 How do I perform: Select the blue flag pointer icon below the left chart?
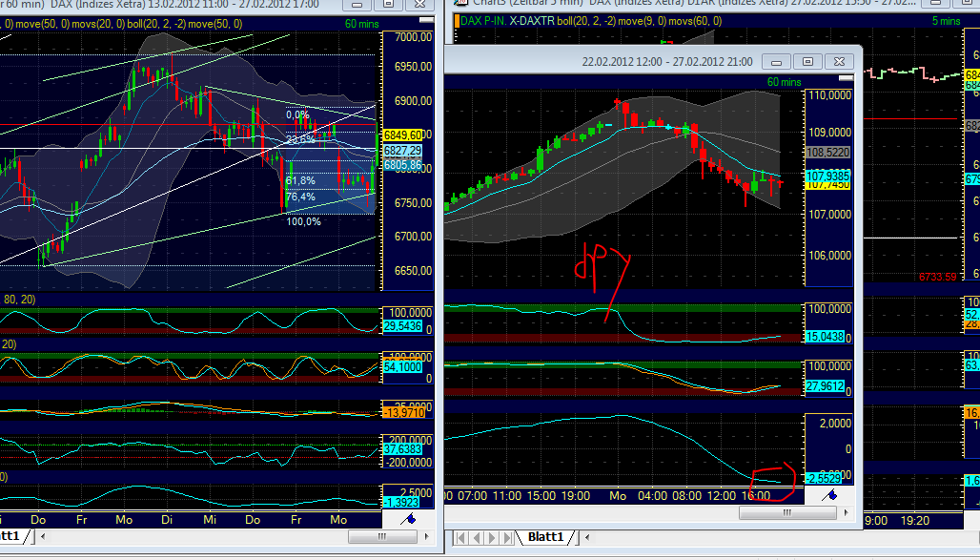coord(410,520)
